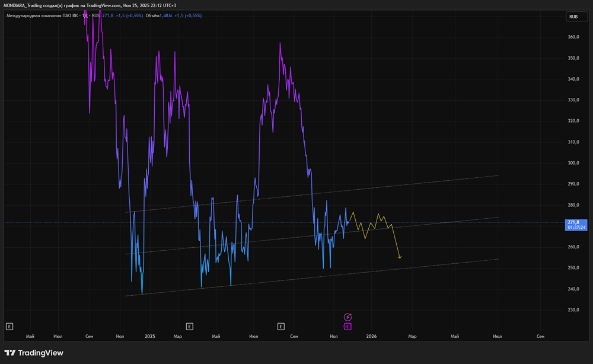This screenshot has height=364, width=593.
Task: Click the grey earnings E marker before Сен 2025
Action: click(x=280, y=326)
